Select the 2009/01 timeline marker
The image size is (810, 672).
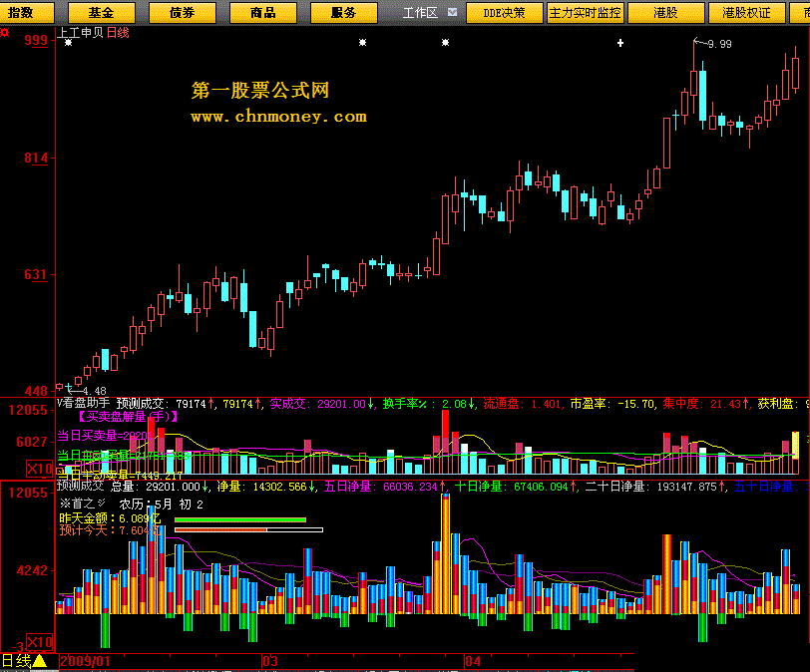click(85, 661)
